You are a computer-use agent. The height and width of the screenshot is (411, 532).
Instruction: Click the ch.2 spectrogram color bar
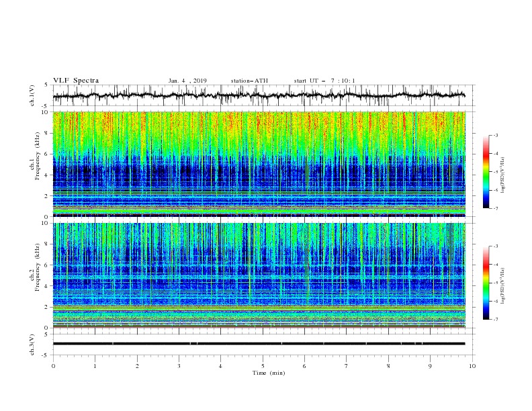(x=486, y=283)
